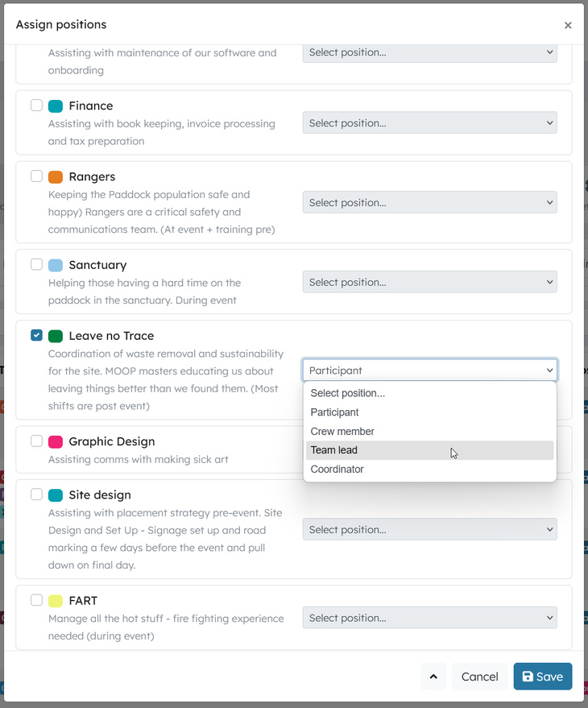
Task: Close the Assign positions dialog with X
Action: (x=568, y=25)
